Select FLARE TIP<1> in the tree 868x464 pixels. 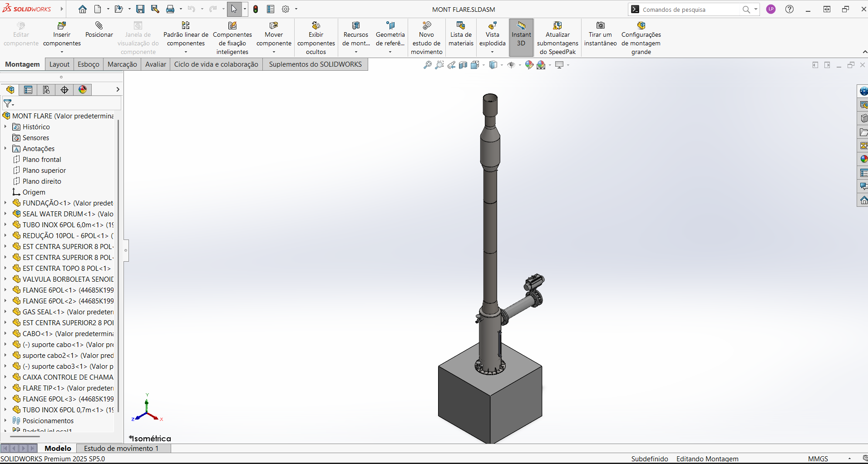[68, 388]
